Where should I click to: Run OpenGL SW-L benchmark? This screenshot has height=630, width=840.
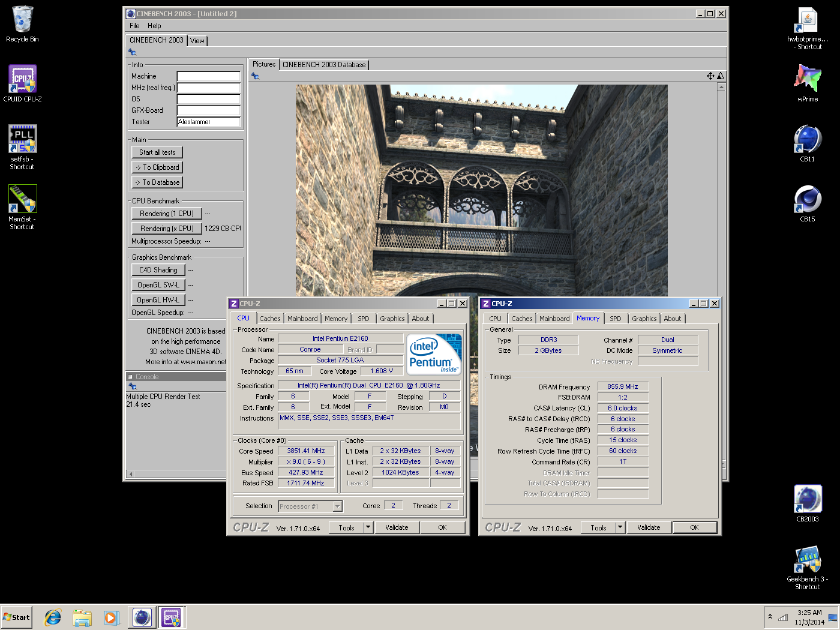click(158, 285)
